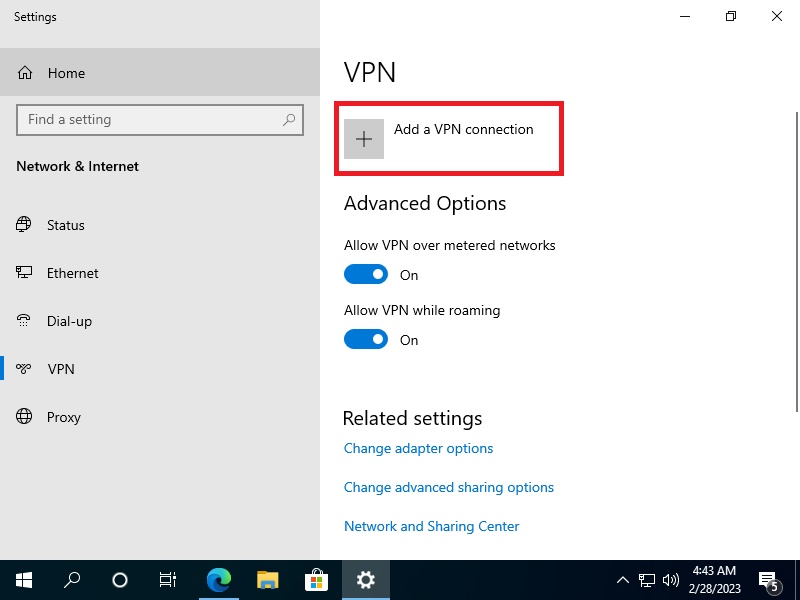Screen dimensions: 800x600
Task: Open Network and Sharing Center link
Action: 431,526
